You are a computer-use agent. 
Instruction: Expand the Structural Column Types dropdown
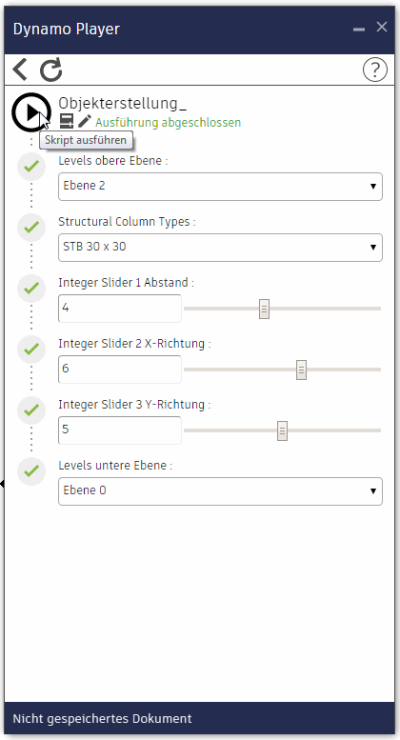click(x=220, y=247)
